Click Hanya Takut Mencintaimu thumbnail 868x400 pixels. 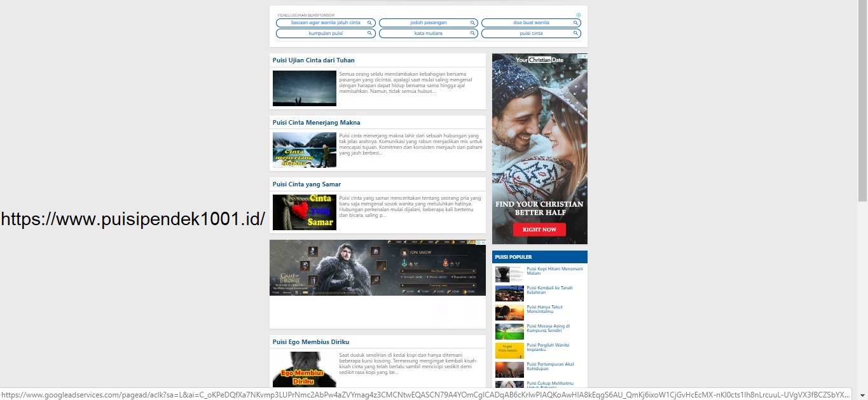[x=509, y=312]
